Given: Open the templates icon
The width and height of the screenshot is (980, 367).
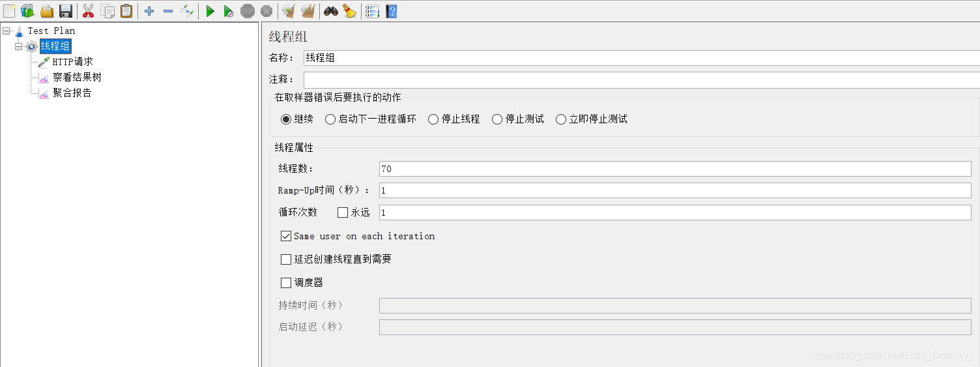Looking at the screenshot, I should [27, 10].
